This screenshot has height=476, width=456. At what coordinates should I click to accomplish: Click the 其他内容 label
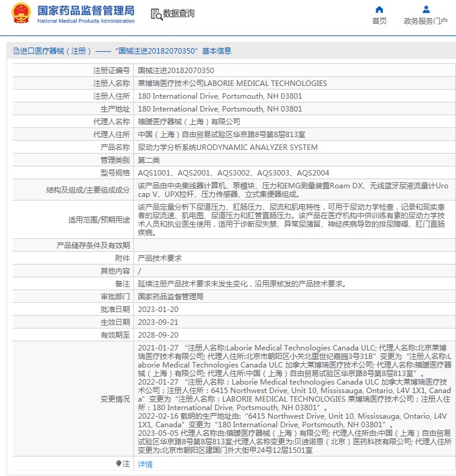115,271
